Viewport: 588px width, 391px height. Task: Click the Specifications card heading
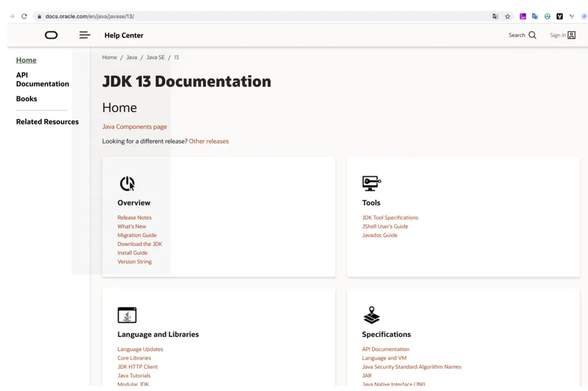(386, 335)
